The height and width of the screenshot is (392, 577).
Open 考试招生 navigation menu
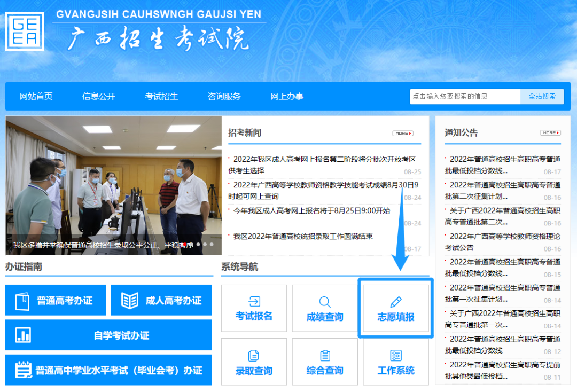pyautogui.click(x=161, y=97)
